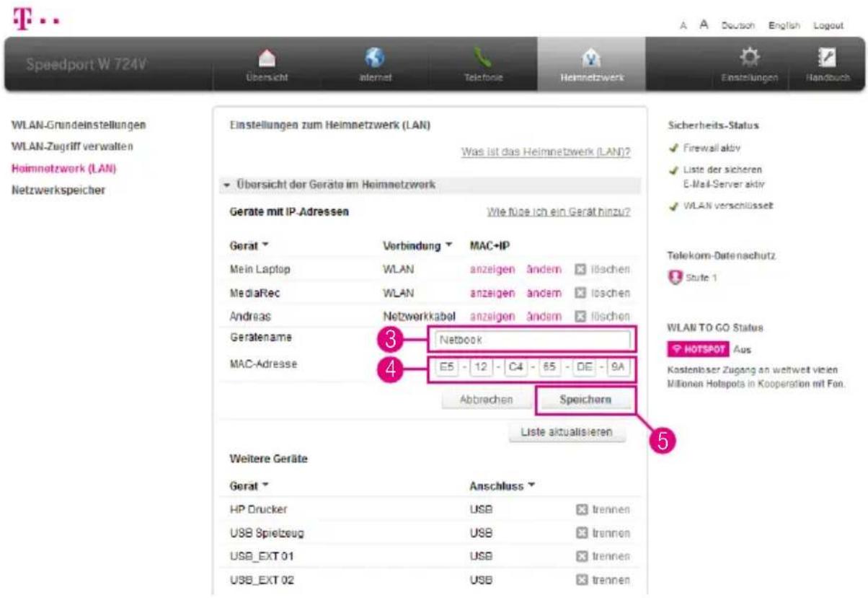Open the Übersicht house icon
The image size is (868, 598).
click(x=266, y=58)
